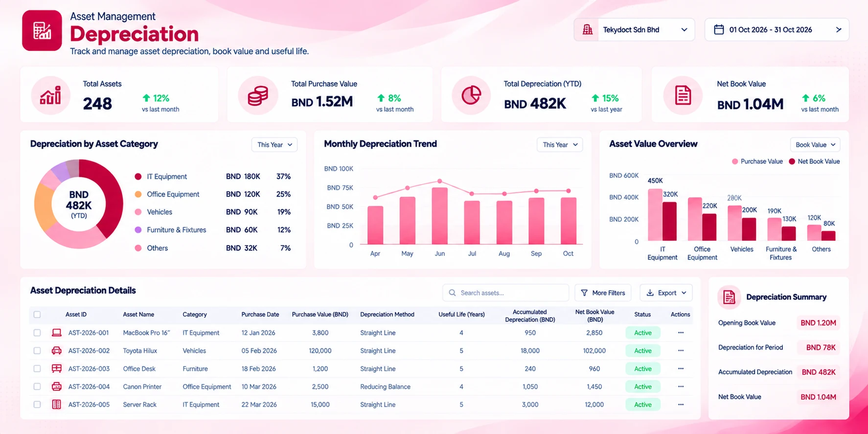The height and width of the screenshot is (434, 868).
Task: Click the download icon in Export
Action: tap(650, 293)
